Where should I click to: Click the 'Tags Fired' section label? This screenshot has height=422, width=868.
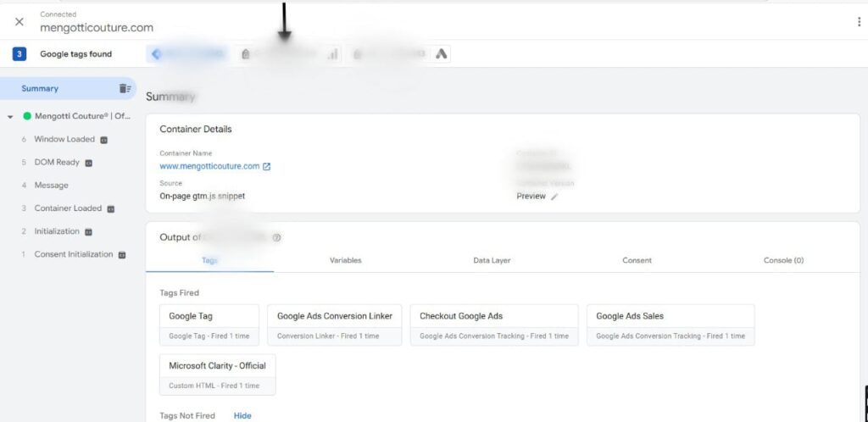tap(179, 293)
